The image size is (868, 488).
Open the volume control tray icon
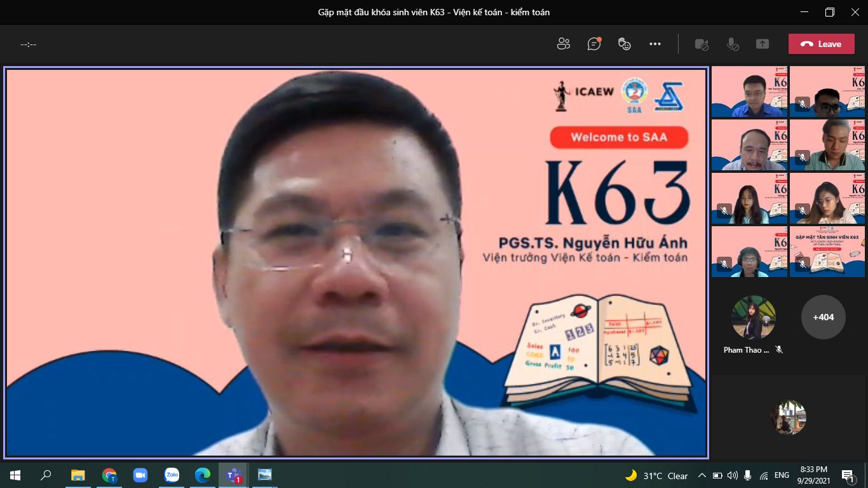click(732, 475)
